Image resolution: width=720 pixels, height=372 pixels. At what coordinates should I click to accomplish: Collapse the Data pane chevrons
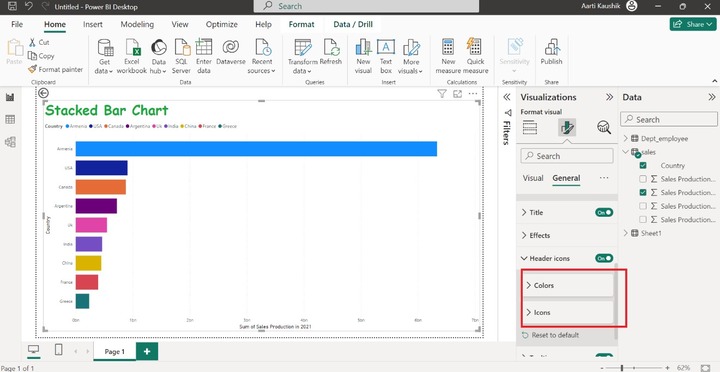coord(712,97)
